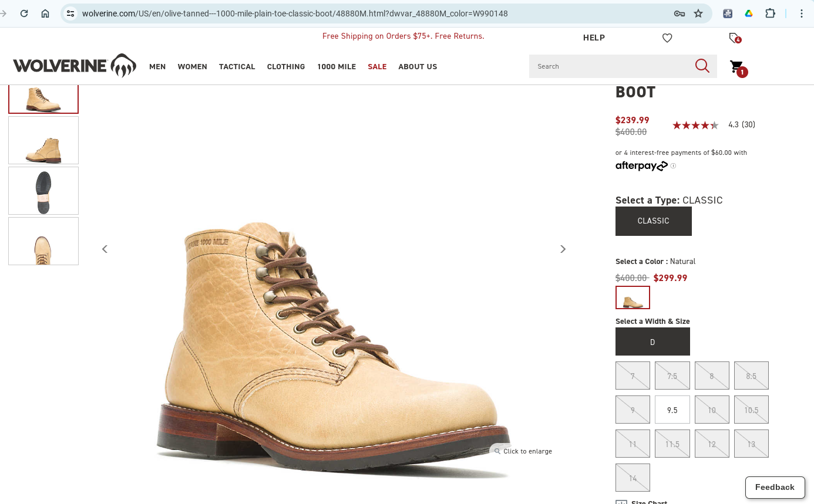
Task: Select the sole-view boot thumbnail
Action: (x=43, y=191)
